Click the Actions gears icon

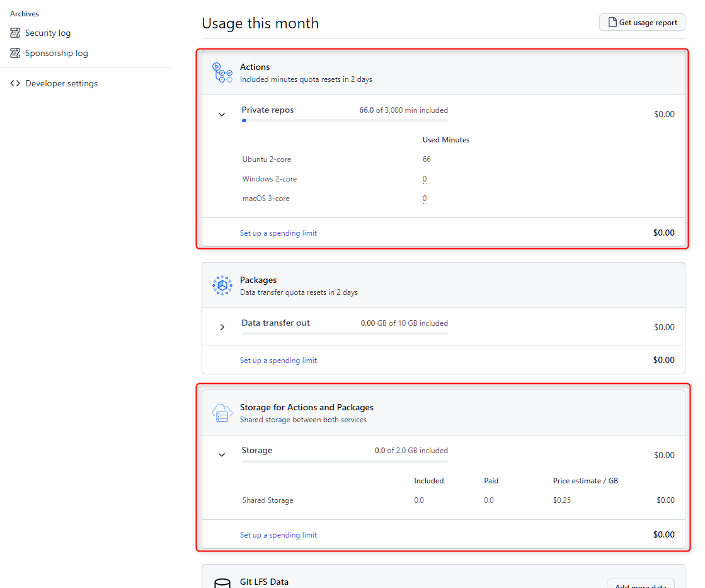tap(222, 72)
